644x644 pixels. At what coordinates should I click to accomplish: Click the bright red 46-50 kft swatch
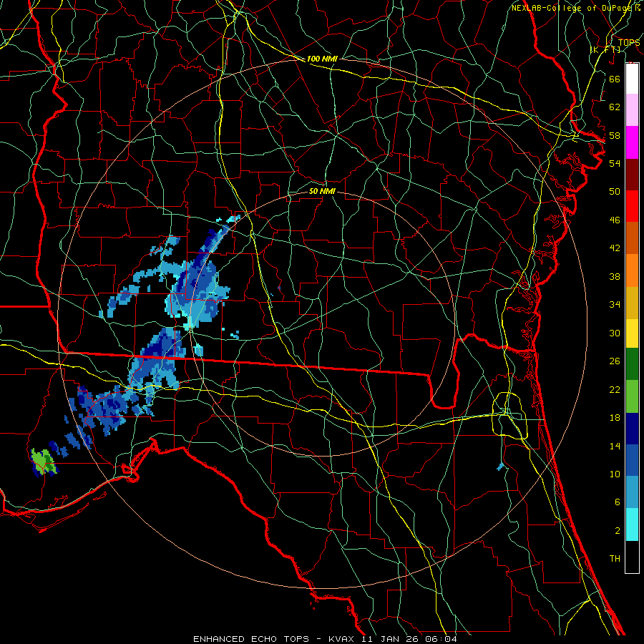click(632, 206)
